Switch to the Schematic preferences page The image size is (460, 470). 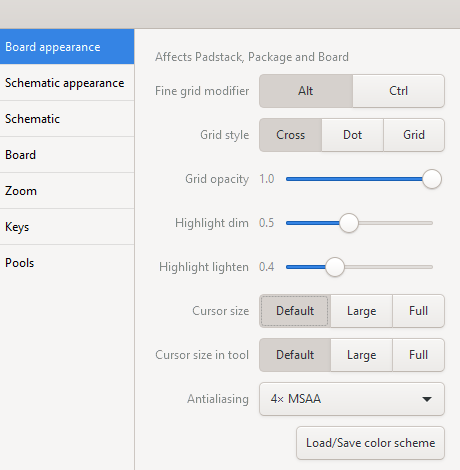[x=67, y=119]
